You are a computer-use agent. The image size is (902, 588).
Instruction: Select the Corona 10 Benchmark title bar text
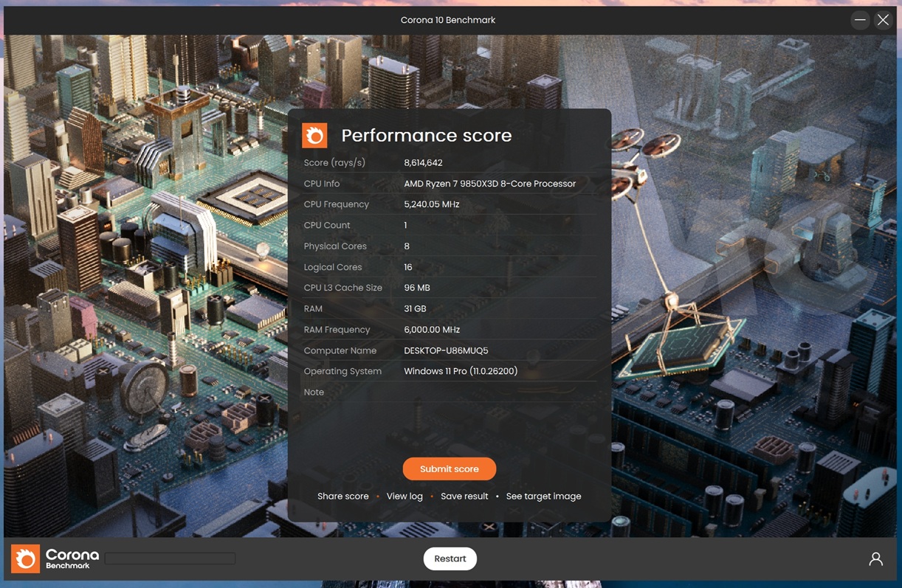448,20
